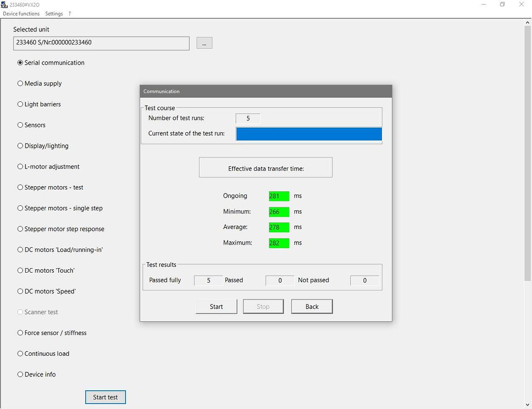
Task: Click the Selected unit serial number field
Action: pyautogui.click(x=101, y=43)
